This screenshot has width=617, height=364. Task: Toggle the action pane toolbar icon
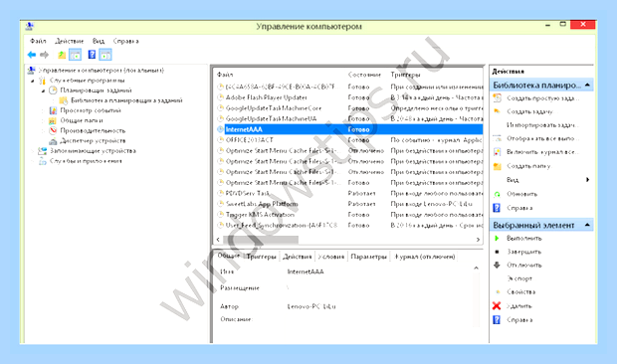(105, 55)
